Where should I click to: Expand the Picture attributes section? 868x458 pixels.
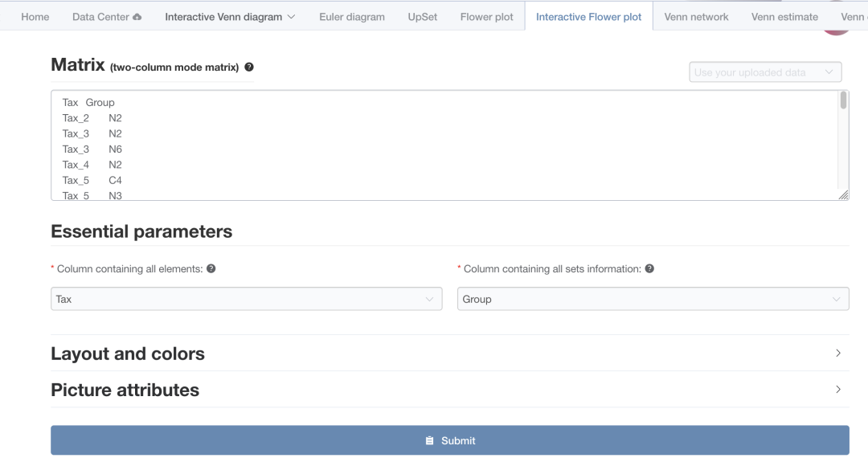tap(449, 390)
